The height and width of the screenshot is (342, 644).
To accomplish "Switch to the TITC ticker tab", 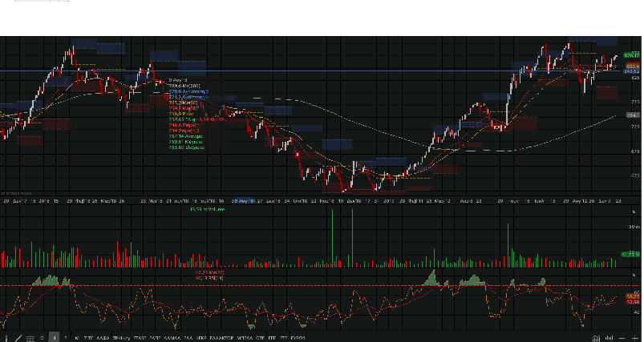I will [89, 338].
